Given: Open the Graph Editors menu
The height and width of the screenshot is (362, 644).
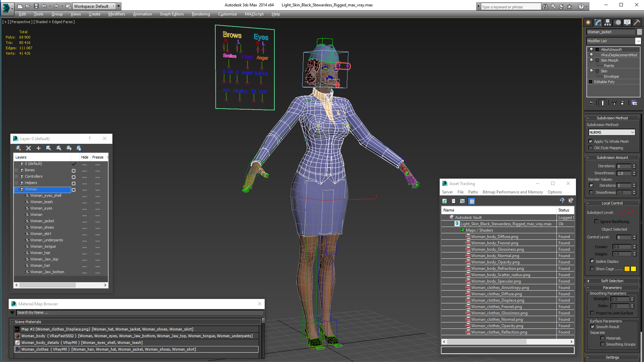Looking at the screenshot, I should [x=172, y=14].
